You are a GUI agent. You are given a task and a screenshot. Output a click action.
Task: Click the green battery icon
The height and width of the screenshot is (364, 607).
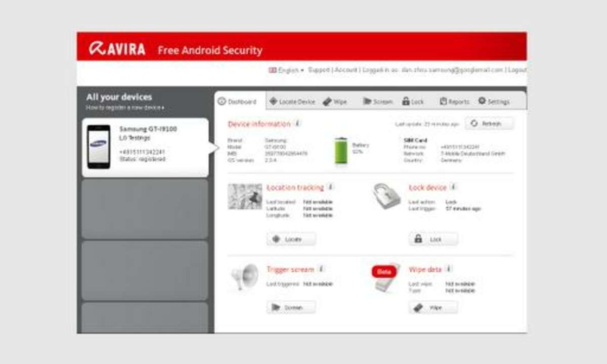pyautogui.click(x=341, y=151)
